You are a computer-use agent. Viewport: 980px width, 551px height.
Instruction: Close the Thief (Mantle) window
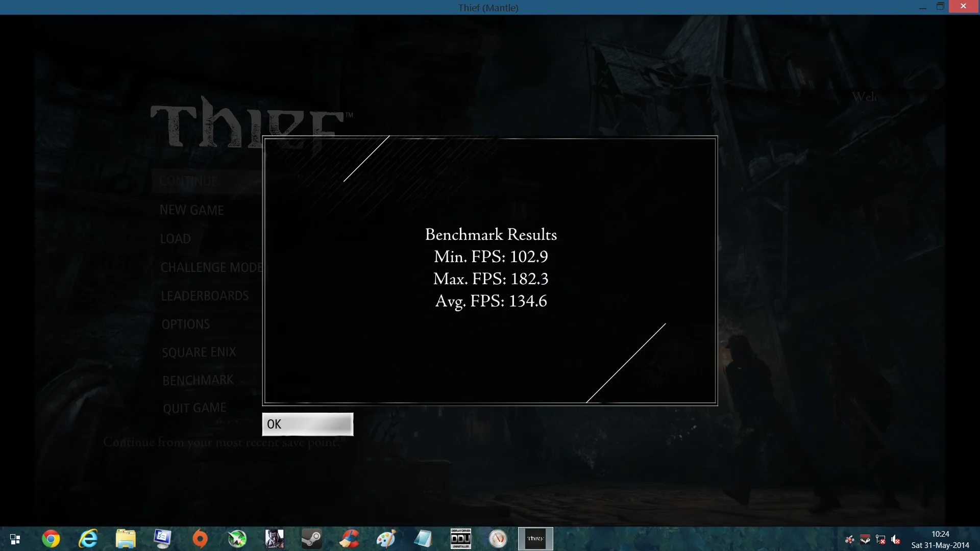(963, 6)
